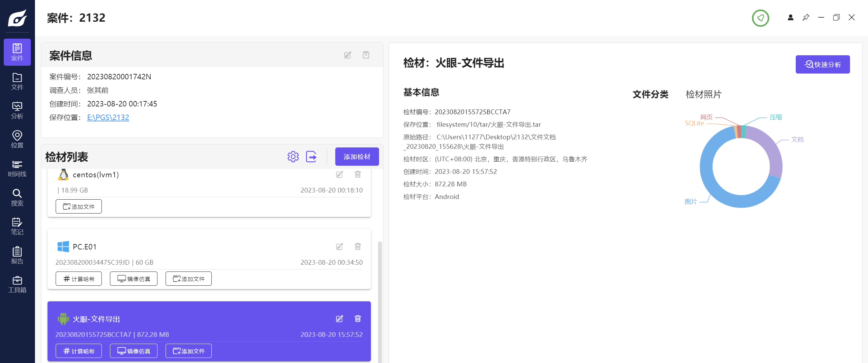Switch to the 检材照片 tab

704,94
